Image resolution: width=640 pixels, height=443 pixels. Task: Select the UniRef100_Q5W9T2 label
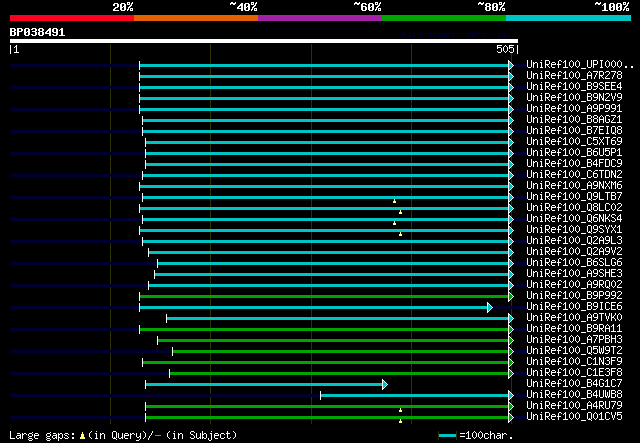574,351
